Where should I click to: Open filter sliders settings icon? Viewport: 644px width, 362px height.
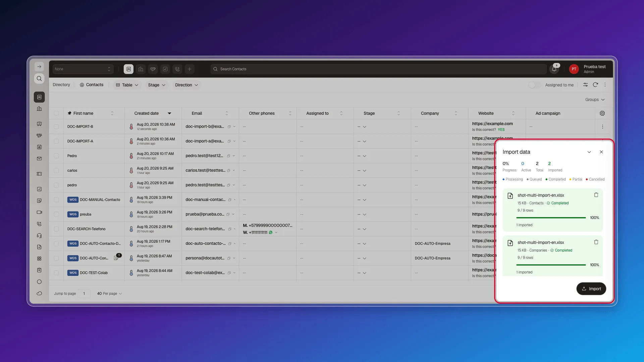coord(585,85)
